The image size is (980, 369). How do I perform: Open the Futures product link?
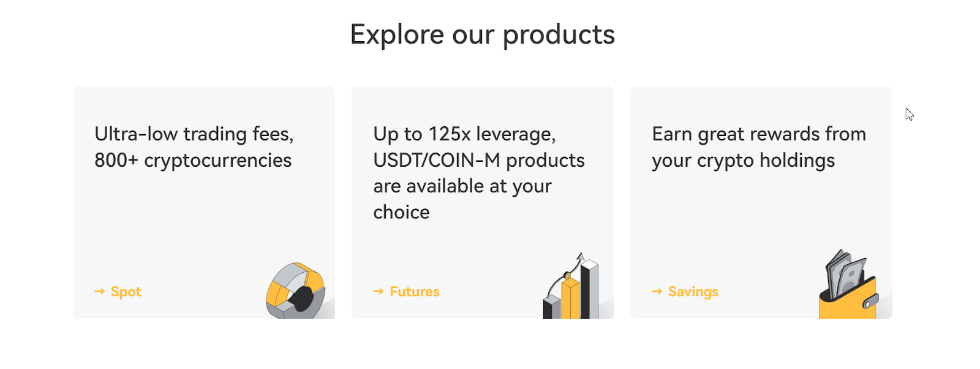414,292
